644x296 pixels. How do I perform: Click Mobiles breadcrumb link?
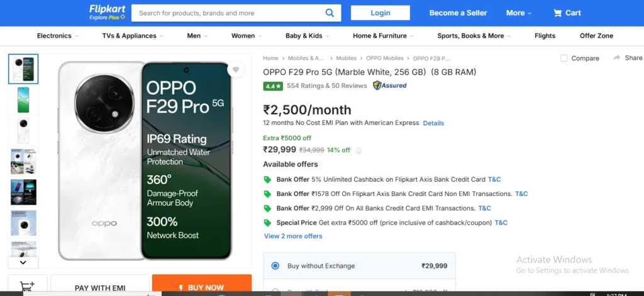(347, 58)
